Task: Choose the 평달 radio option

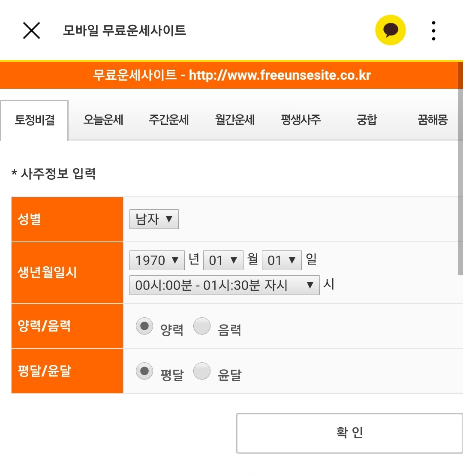Action: (x=144, y=371)
